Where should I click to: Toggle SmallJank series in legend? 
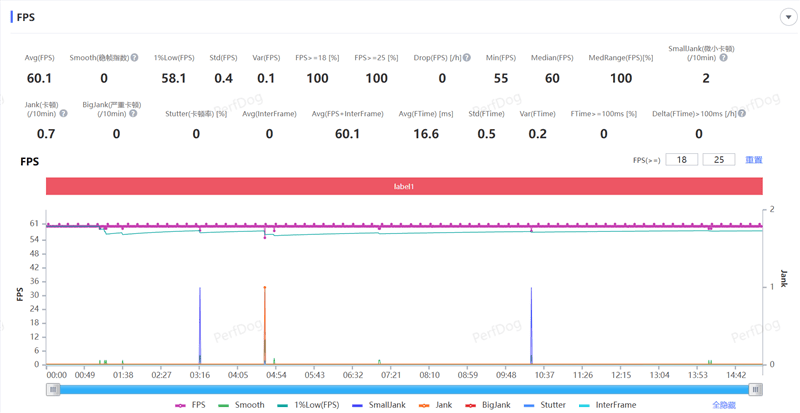[378, 405]
